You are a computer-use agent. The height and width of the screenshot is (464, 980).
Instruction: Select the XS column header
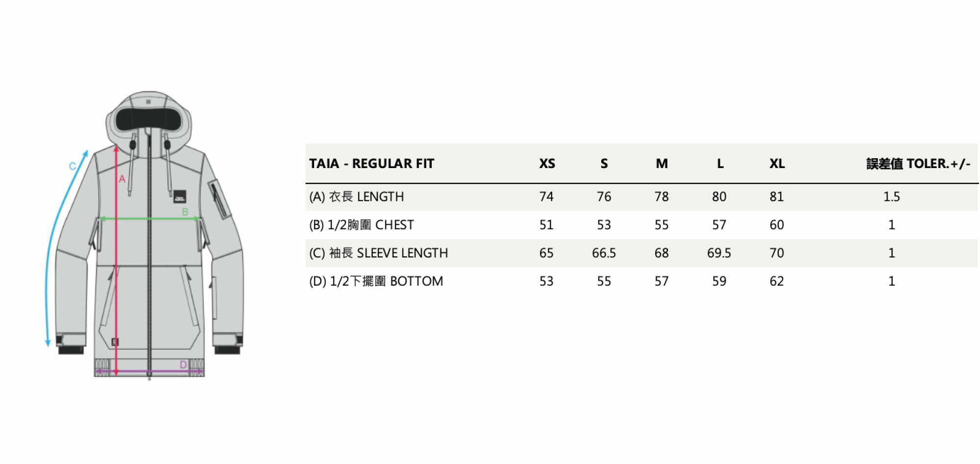(547, 164)
